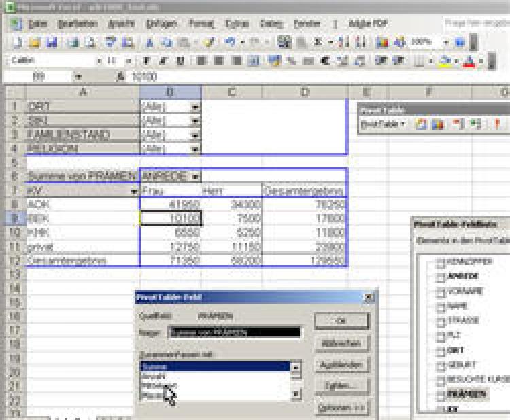
Task: Click the Abbrechen button in the dialog
Action: (342, 343)
